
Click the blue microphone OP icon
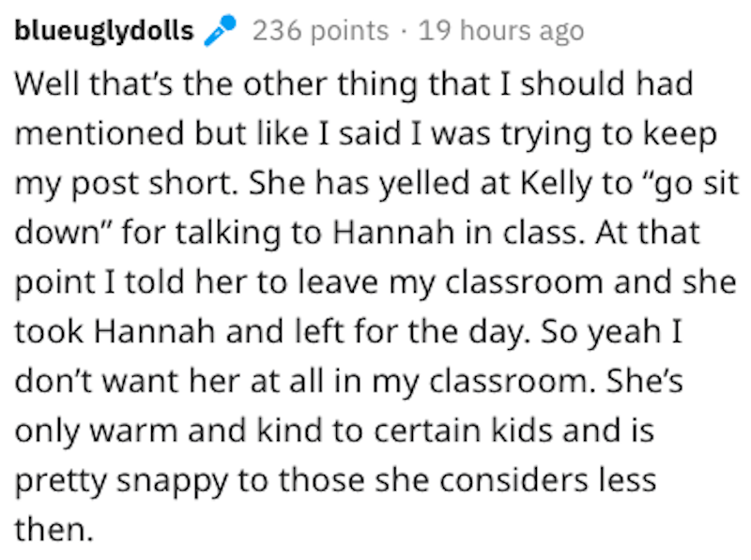(220, 30)
